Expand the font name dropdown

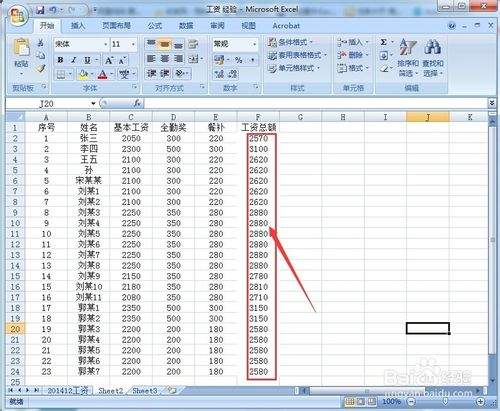106,44
